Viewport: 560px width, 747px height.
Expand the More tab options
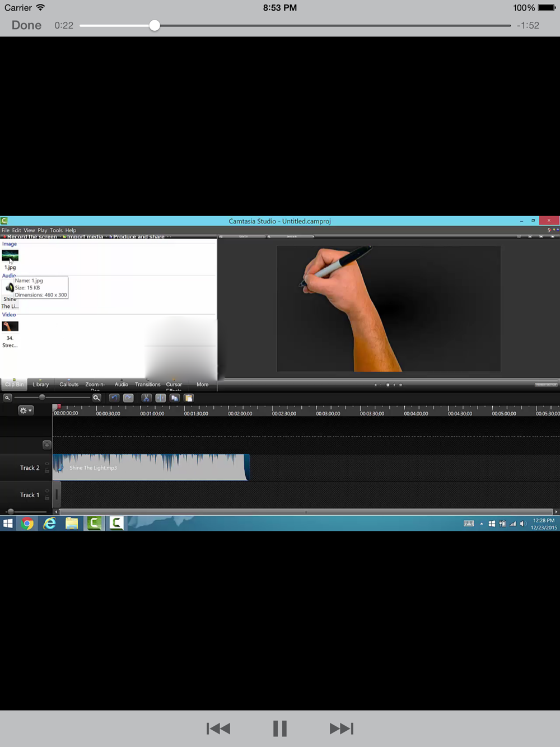pos(202,385)
